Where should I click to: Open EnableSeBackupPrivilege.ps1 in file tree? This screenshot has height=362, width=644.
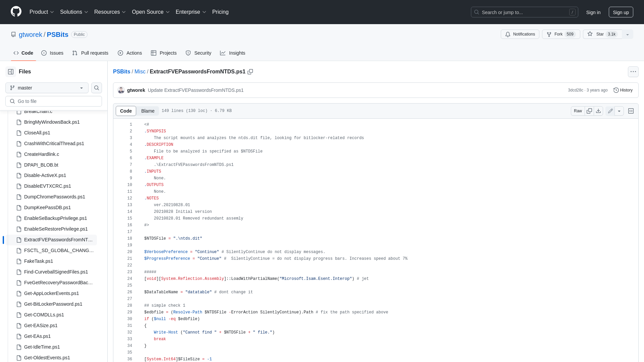pyautogui.click(x=55, y=218)
